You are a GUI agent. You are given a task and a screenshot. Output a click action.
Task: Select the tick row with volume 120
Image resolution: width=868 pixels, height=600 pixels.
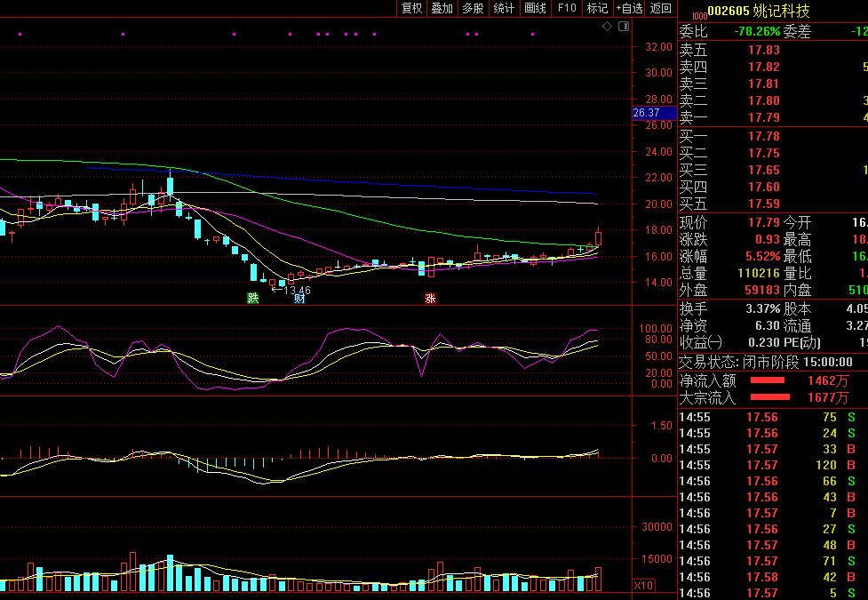(773, 466)
